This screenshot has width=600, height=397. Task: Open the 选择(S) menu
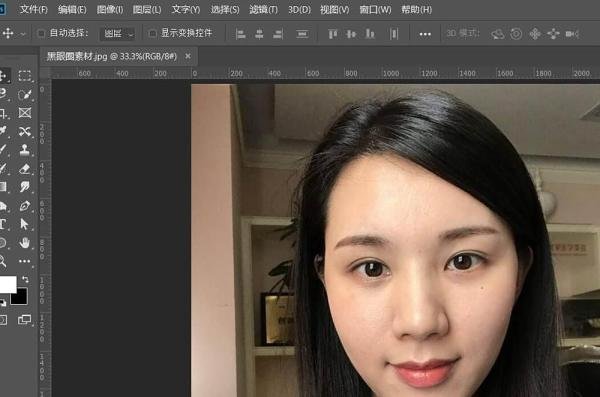[x=225, y=9]
